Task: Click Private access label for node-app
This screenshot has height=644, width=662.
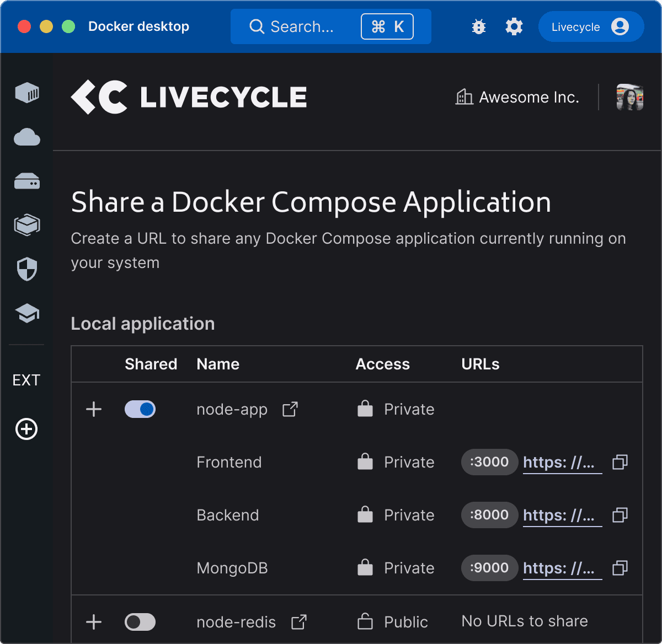Action: coord(409,409)
